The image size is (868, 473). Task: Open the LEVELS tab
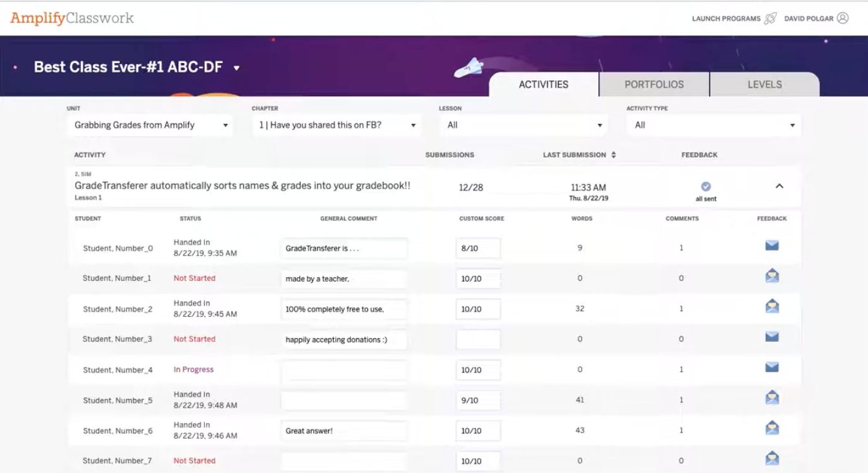tap(765, 84)
